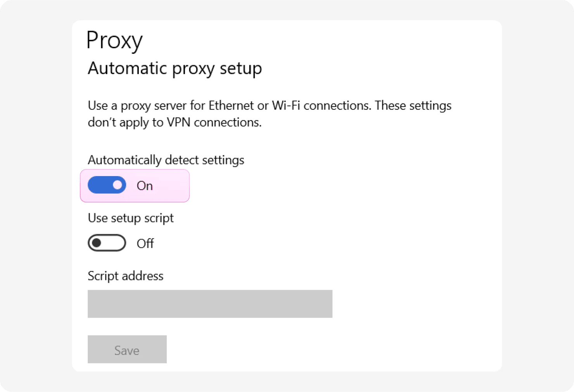Screen dimensions: 574x392
Task: Click the "Use setup script" label
Action: click(x=131, y=218)
